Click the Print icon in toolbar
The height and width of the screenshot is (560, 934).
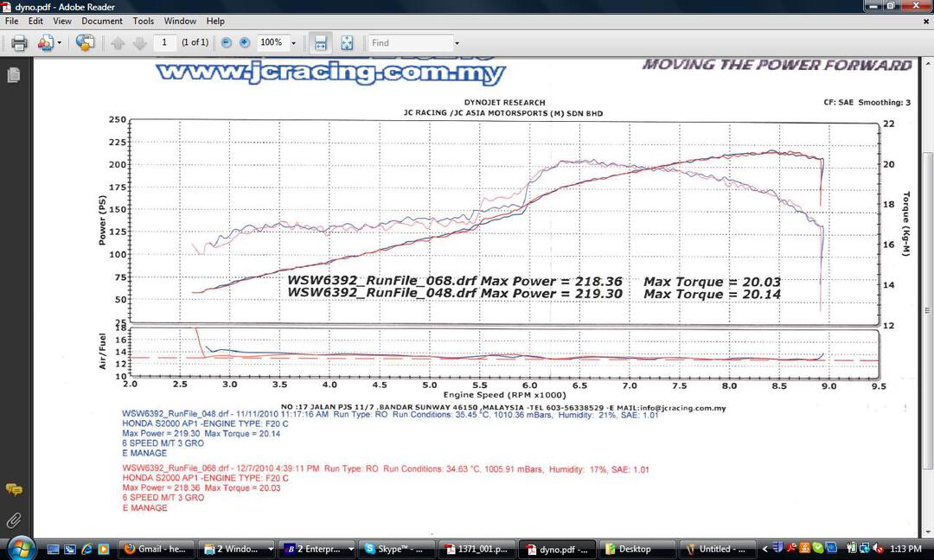tap(18, 42)
